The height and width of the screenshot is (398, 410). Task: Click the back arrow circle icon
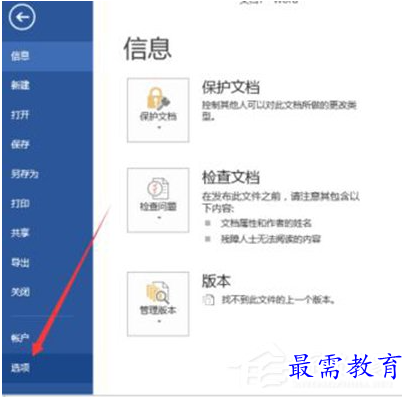click(22, 17)
